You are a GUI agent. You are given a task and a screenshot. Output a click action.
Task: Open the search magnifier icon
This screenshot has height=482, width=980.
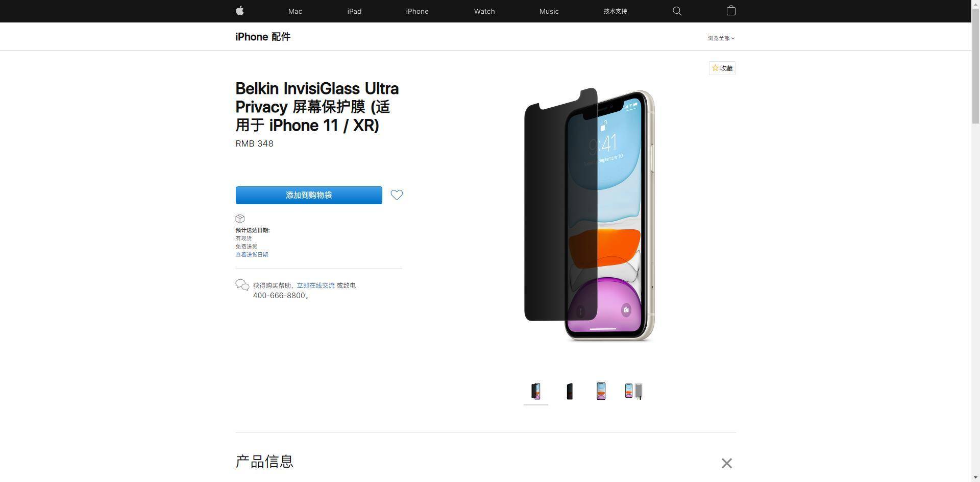pyautogui.click(x=677, y=11)
